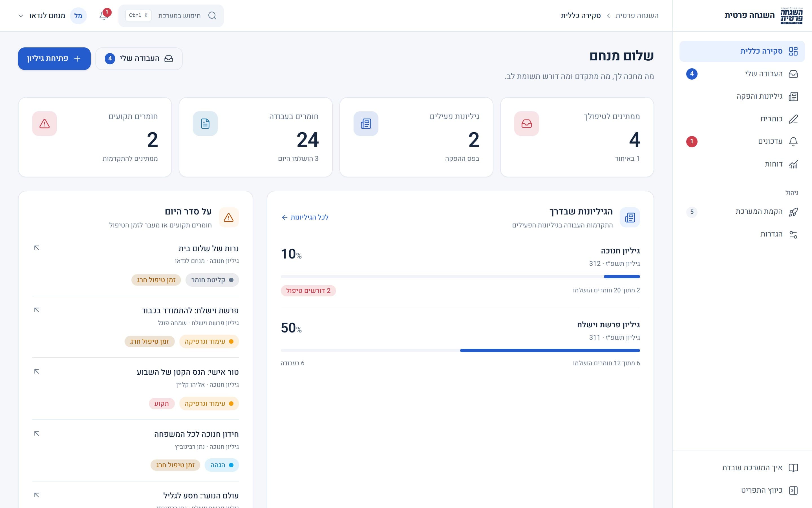Image resolution: width=812 pixels, height=508 pixels.
Task: Click the גיליון חנוכה title
Action: [620, 251]
